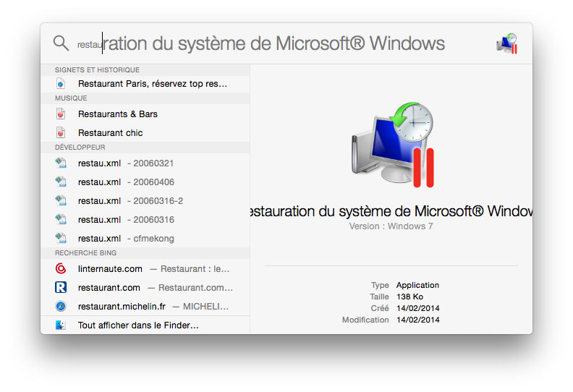Open "Restaurant Paris, réservez top res…" result
The height and width of the screenshot is (392, 573).
click(x=145, y=84)
